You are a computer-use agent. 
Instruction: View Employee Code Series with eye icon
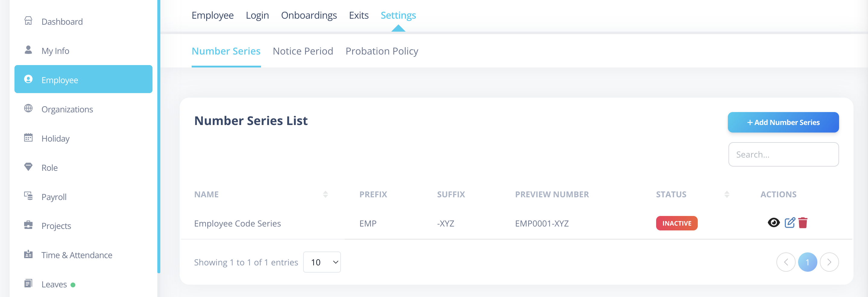click(774, 223)
